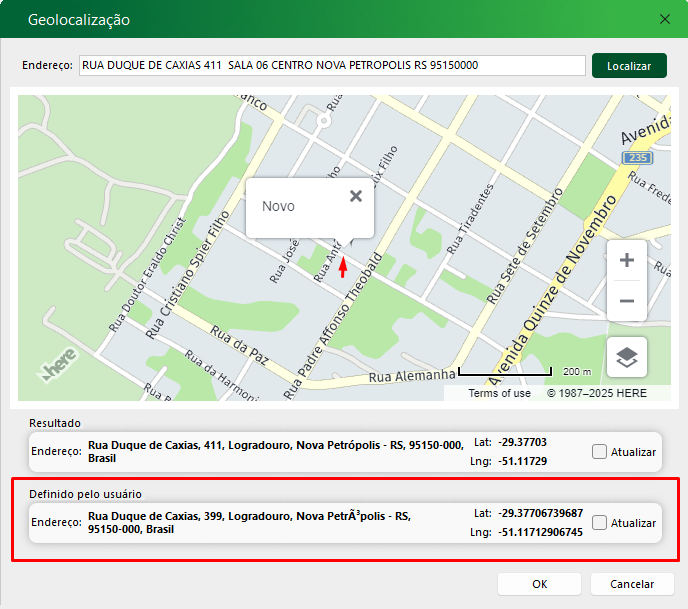
Task: Click the 200 m scale bar
Action: tap(505, 372)
